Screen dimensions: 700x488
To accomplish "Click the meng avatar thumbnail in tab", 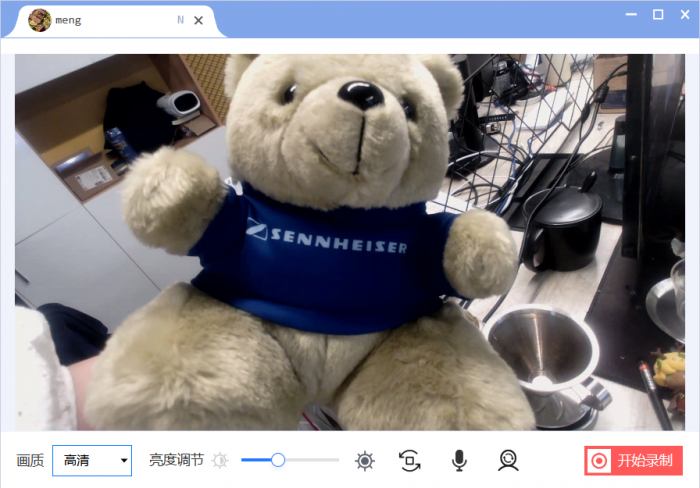I will click(39, 20).
